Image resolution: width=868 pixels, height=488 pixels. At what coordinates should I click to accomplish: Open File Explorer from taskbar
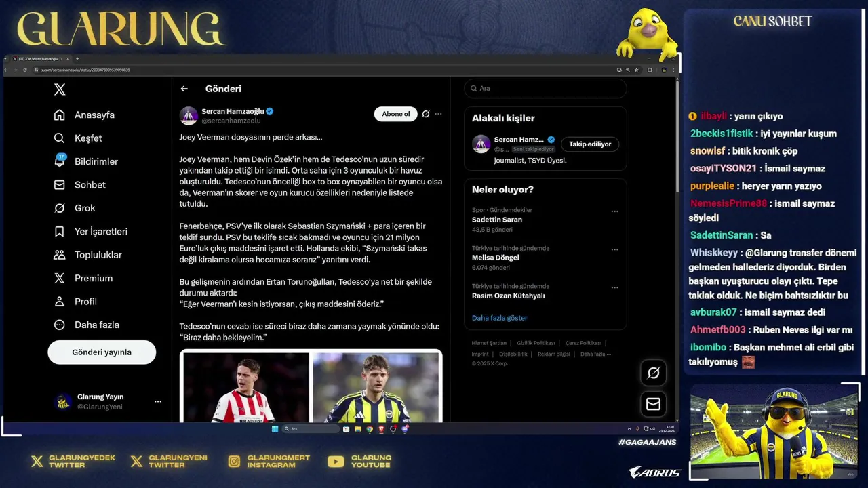coord(358,428)
